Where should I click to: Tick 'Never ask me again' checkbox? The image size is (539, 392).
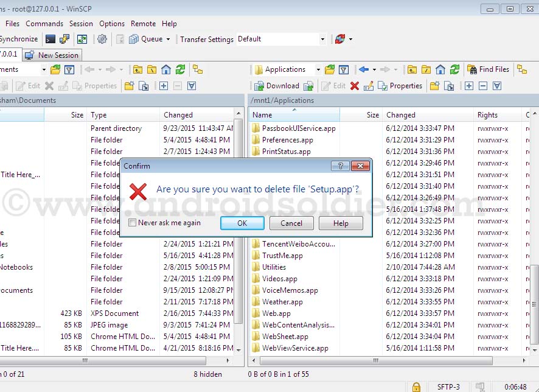coord(133,223)
